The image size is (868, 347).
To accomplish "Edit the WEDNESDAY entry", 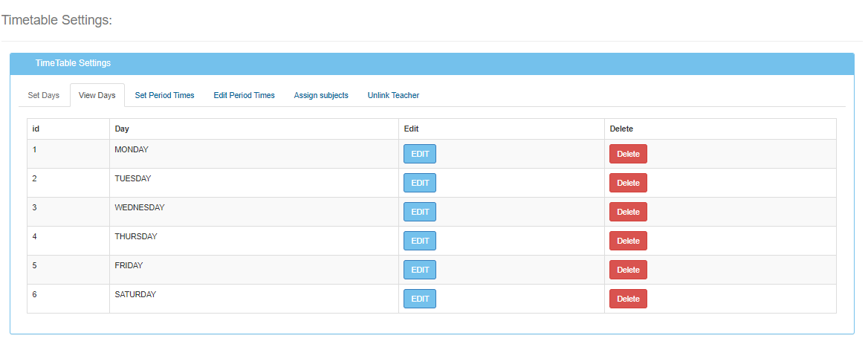I will (420, 212).
